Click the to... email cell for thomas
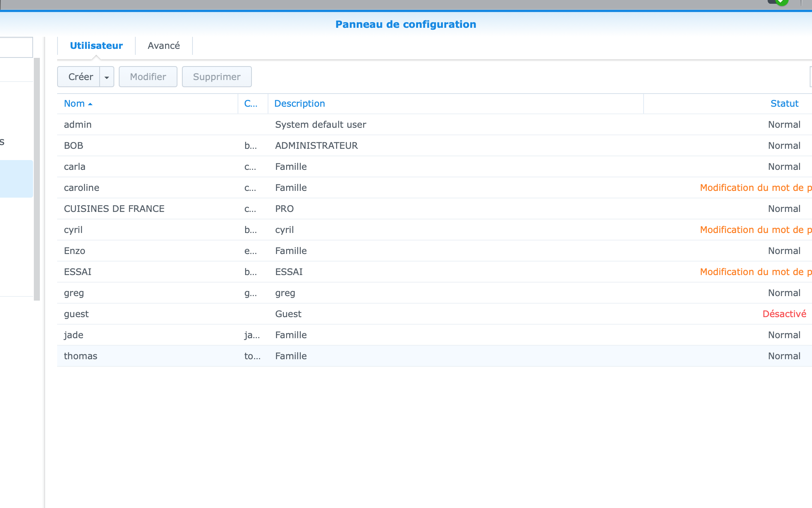Screen dimensions: 812x508 click(x=252, y=356)
